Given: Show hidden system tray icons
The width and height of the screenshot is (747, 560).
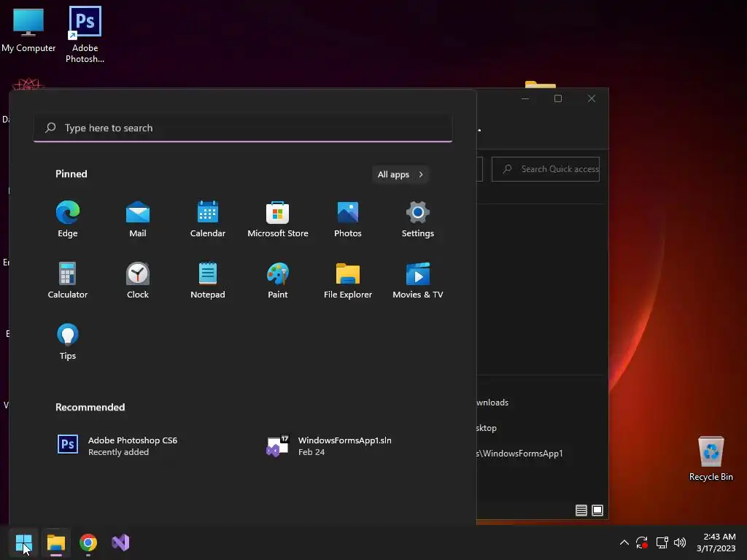Looking at the screenshot, I should click(624, 542).
